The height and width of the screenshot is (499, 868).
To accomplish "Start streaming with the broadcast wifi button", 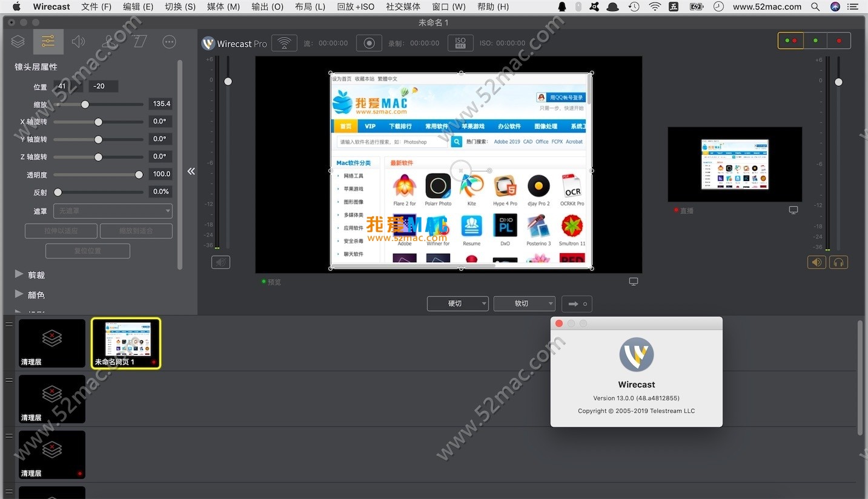I will pyautogui.click(x=284, y=43).
